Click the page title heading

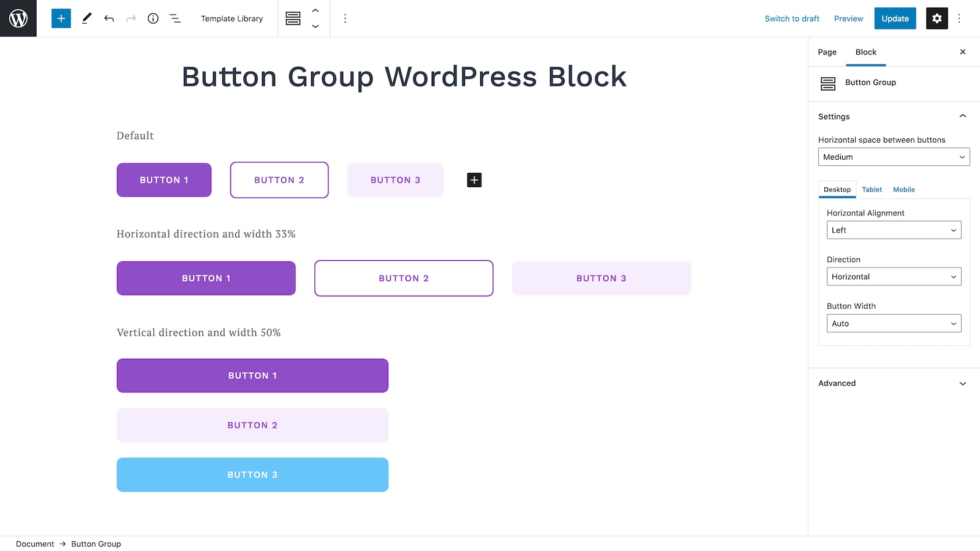[404, 77]
